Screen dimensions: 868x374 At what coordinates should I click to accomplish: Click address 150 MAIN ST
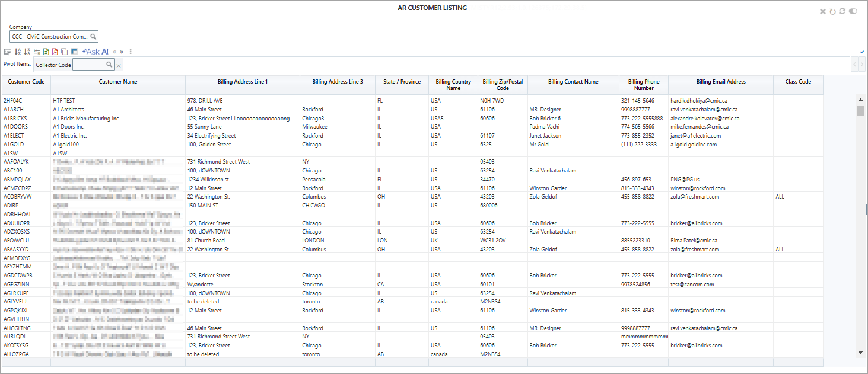[203, 206]
